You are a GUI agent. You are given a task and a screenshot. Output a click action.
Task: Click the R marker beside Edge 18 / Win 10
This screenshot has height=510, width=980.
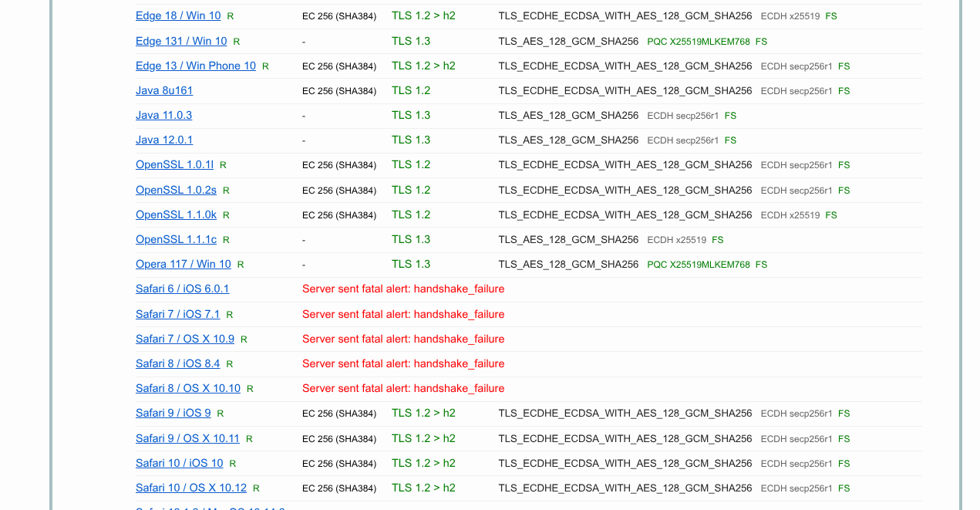point(231,16)
